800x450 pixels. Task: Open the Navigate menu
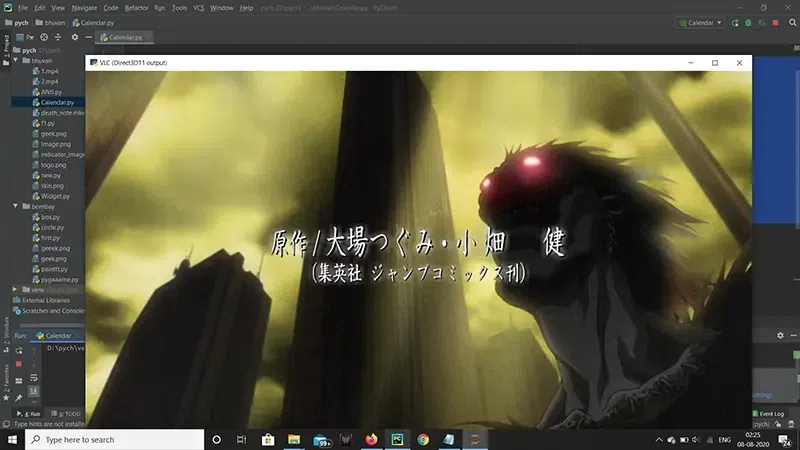[84, 8]
